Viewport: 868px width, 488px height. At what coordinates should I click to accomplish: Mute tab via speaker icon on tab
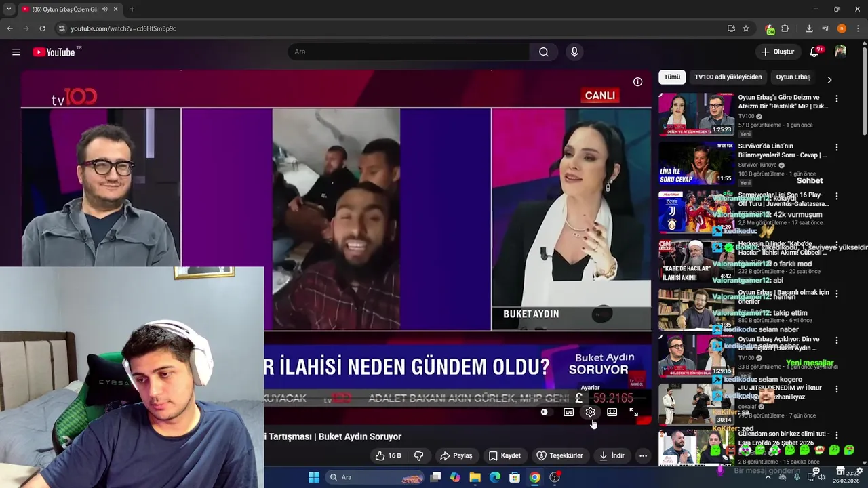click(x=104, y=9)
